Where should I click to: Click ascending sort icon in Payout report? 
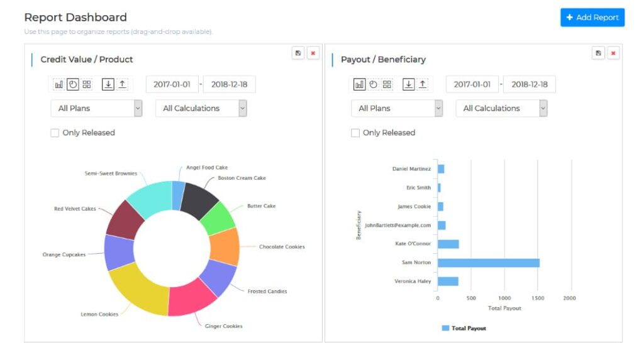pyautogui.click(x=423, y=84)
